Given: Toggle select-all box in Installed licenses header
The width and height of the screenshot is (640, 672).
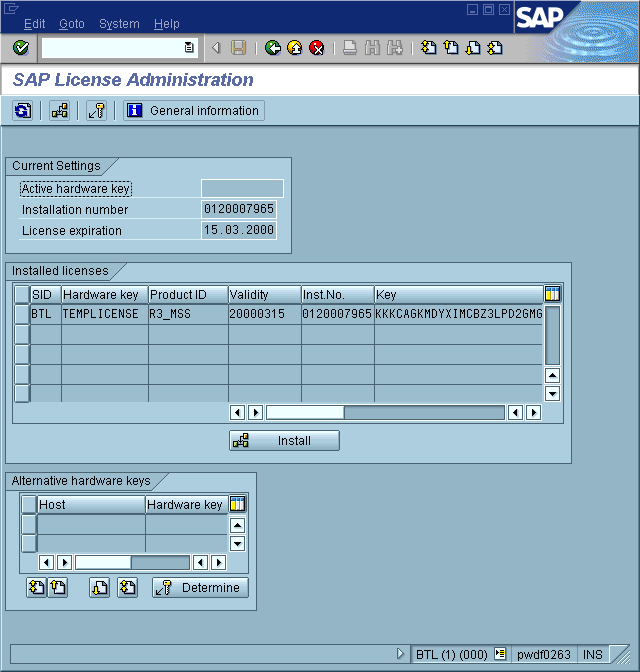Looking at the screenshot, I should [x=21, y=294].
